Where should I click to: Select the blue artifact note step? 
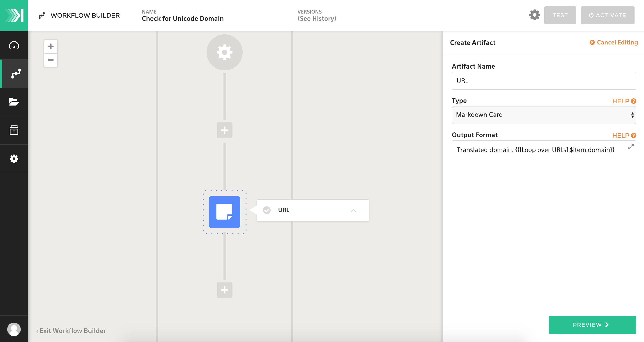[224, 212]
